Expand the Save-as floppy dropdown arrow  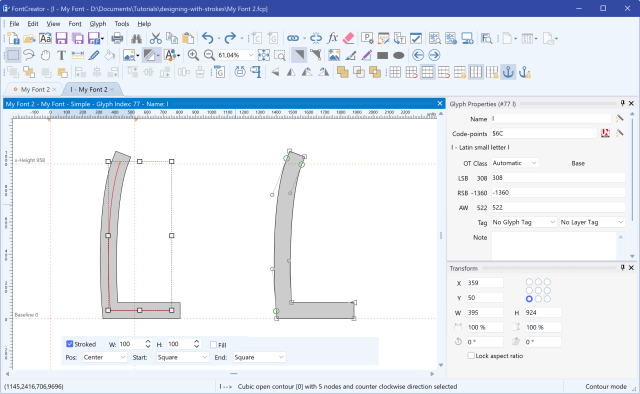point(102,39)
